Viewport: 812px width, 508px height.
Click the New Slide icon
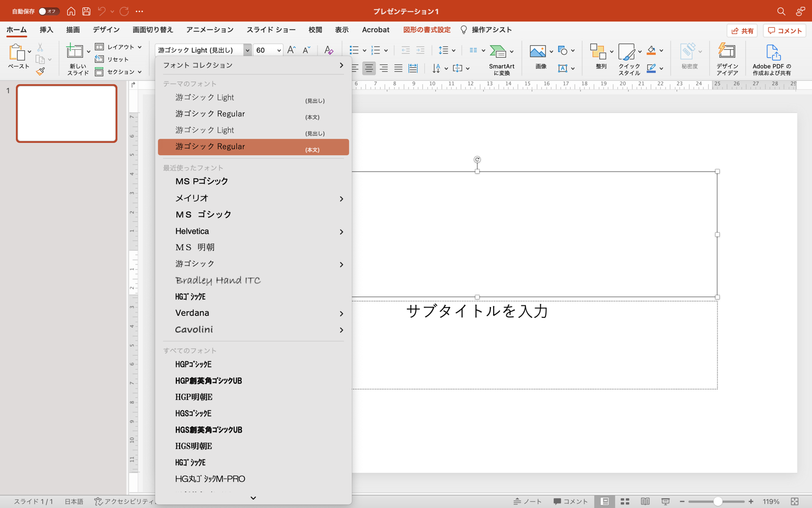click(x=74, y=51)
